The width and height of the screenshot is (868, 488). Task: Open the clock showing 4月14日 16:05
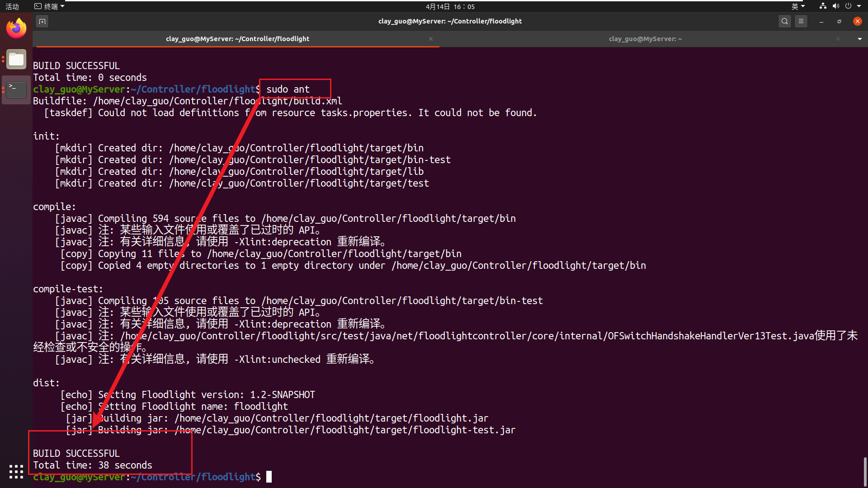tap(449, 6)
